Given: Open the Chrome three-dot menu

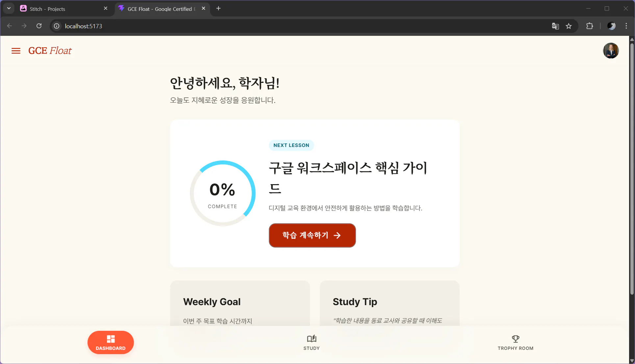Looking at the screenshot, I should pyautogui.click(x=626, y=26).
